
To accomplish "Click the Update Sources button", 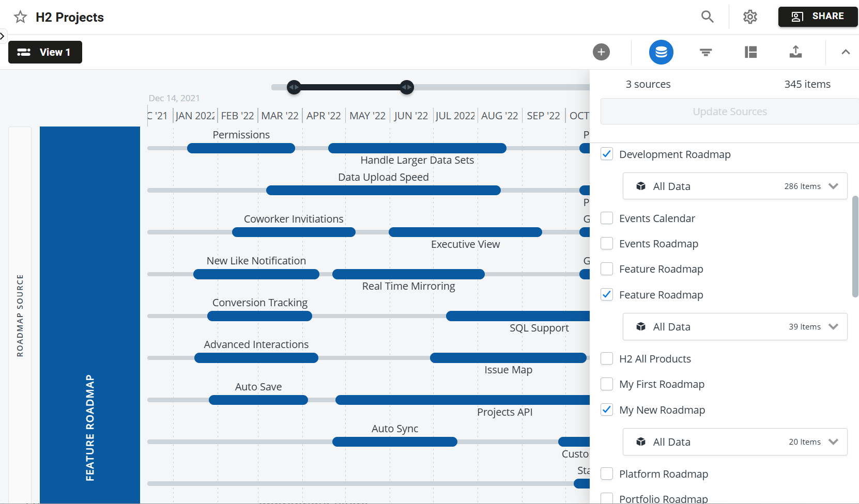I will coord(730,111).
